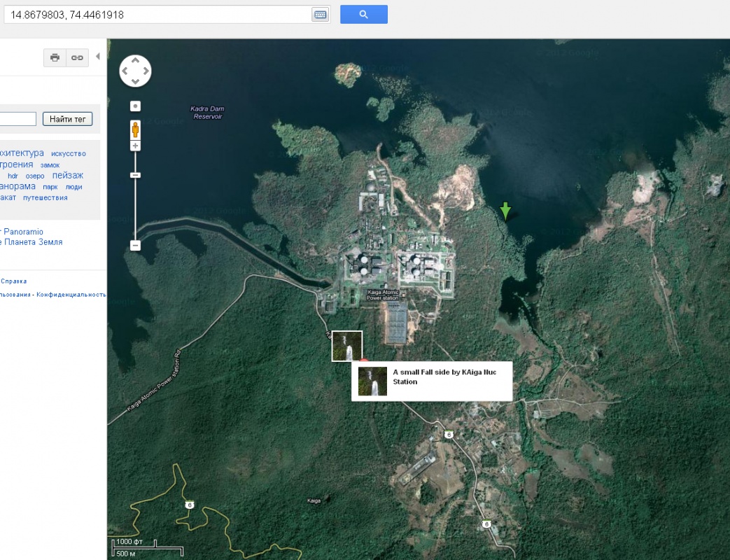Collapse the left side panel arrow
This screenshot has width=730, height=560.
point(97,57)
